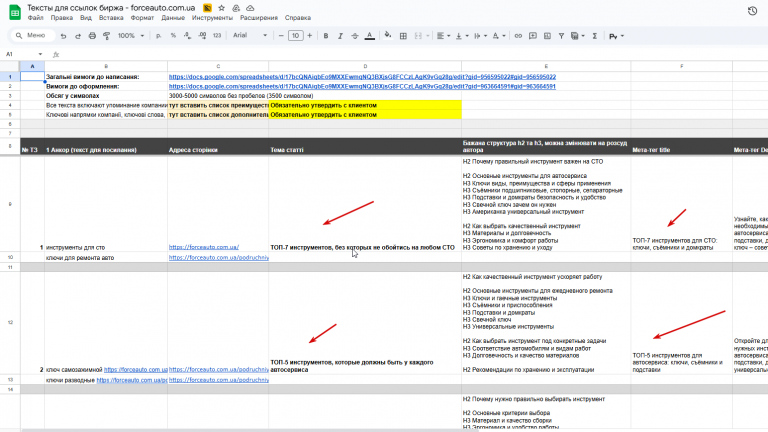
Task: Expand the horizontal align dropdown
Action: pos(443,36)
